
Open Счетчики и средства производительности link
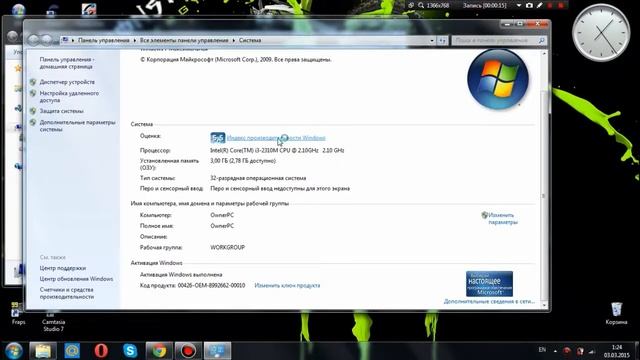click(x=67, y=293)
